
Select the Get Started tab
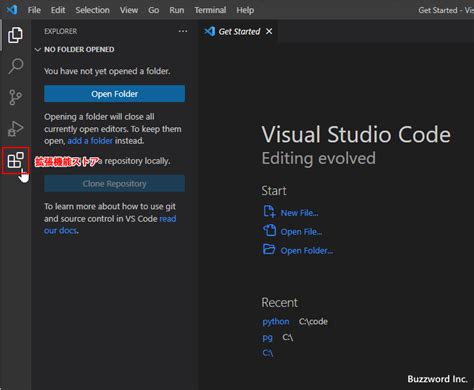239,31
